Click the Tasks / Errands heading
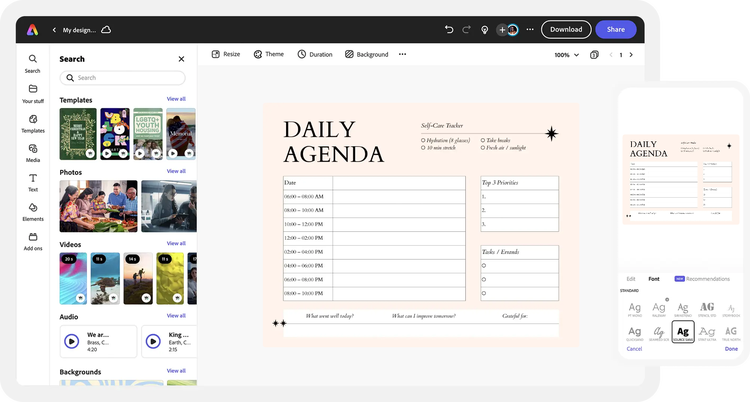Image resolution: width=750 pixels, height=402 pixels. point(500,252)
